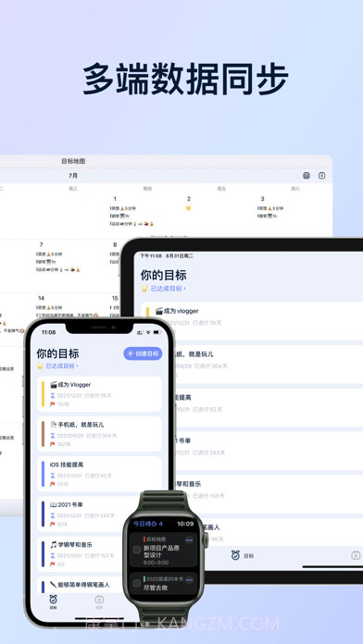
Task: Open the 成为 Vlogger goal card on iPhone
Action: (x=99, y=394)
